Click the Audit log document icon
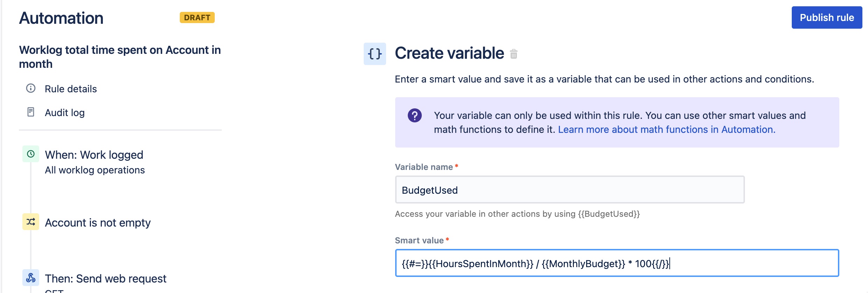Viewport: 868px width, 293px height. [31, 112]
